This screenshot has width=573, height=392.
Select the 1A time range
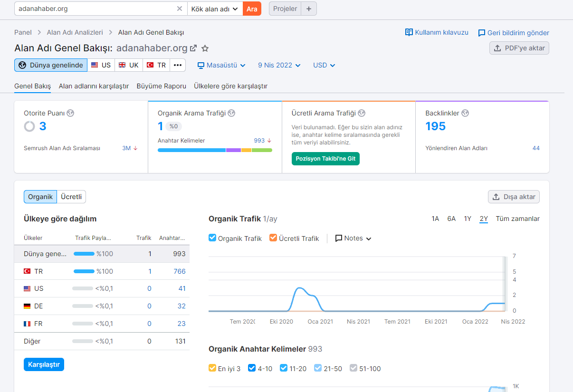[x=435, y=219]
